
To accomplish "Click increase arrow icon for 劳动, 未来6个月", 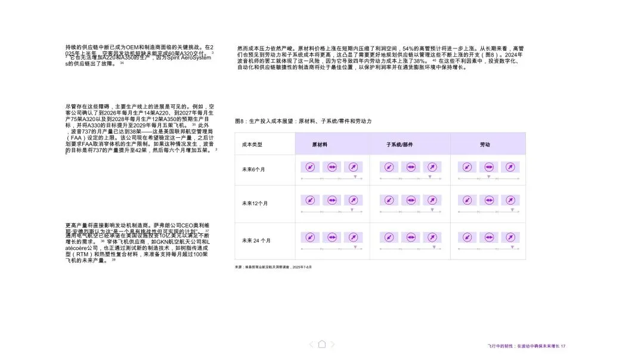I will tap(510, 167).
